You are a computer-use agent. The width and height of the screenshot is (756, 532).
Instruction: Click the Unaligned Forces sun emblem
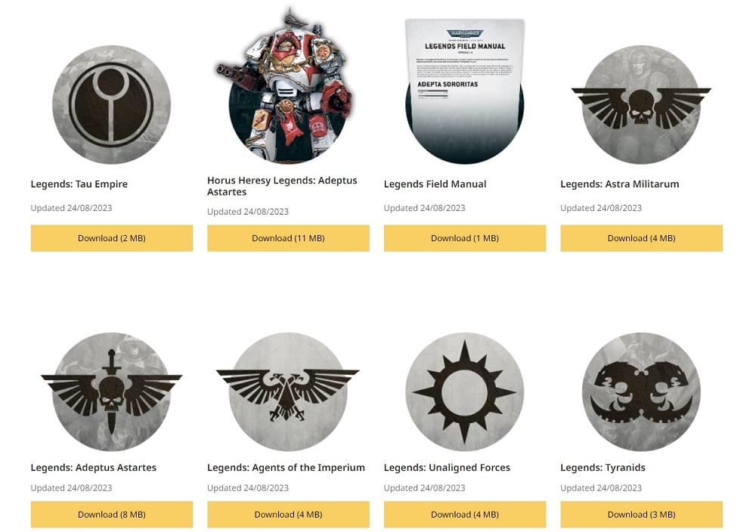(464, 391)
